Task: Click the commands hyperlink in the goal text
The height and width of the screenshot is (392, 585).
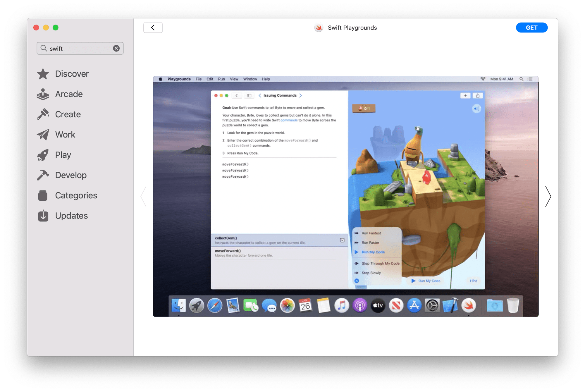Action: click(289, 120)
